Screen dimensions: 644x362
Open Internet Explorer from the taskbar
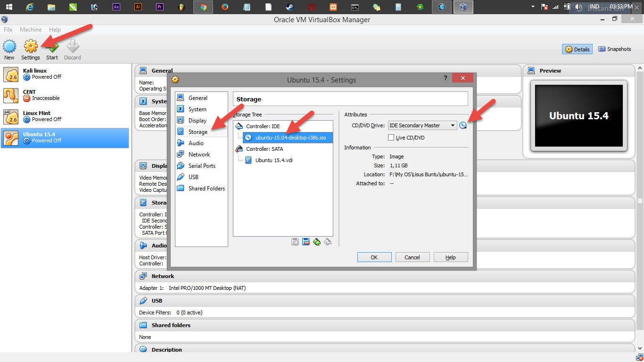[x=30, y=7]
